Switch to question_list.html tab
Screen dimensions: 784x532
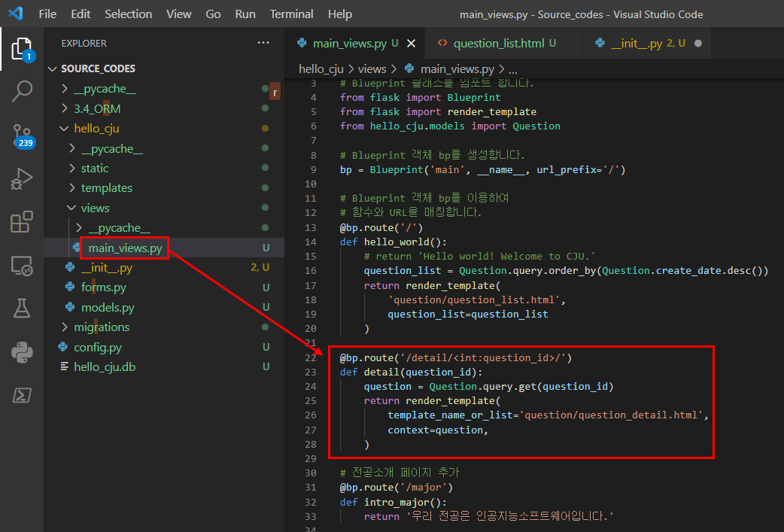(x=504, y=44)
